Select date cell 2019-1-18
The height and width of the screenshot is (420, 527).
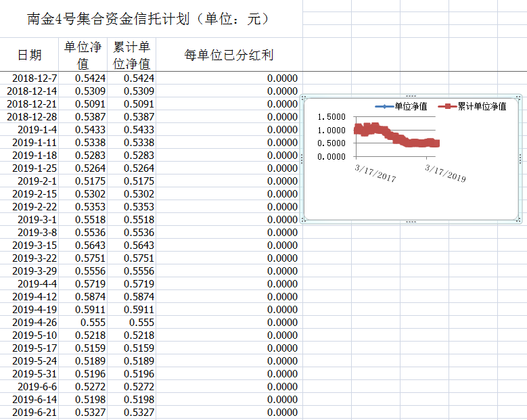29,156
